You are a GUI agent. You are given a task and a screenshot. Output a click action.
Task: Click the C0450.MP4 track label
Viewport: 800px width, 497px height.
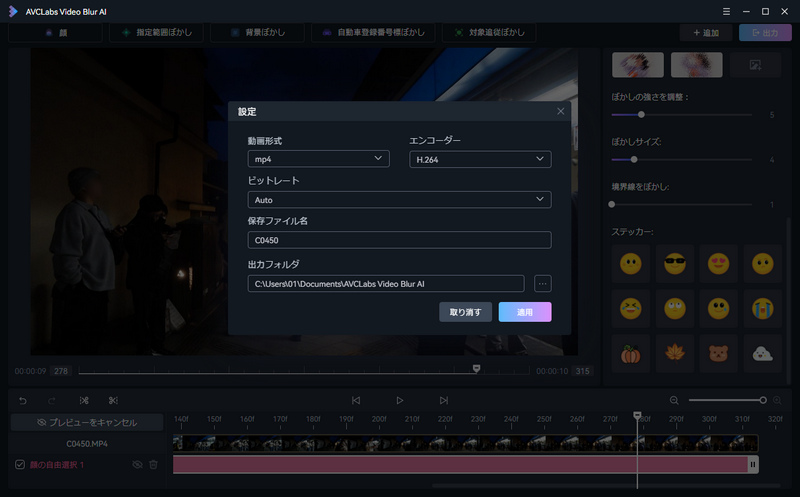tap(87, 443)
